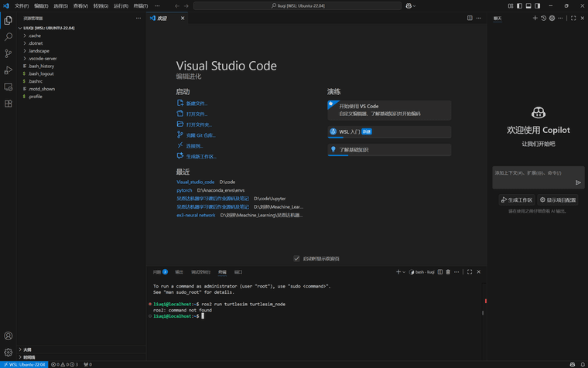Screen dimensions: 588x368
Task: Send the chat message arrow
Action: [578, 182]
